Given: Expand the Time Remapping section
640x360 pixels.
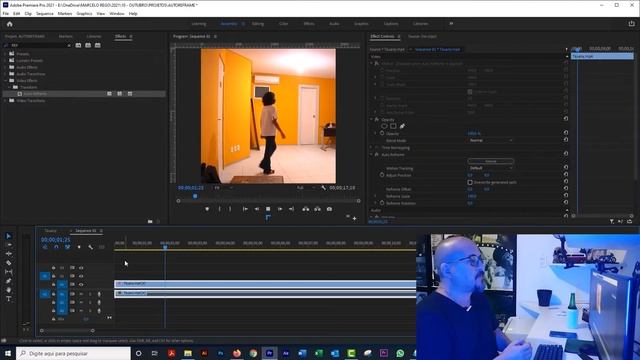Looking at the screenshot, I should (x=371, y=148).
